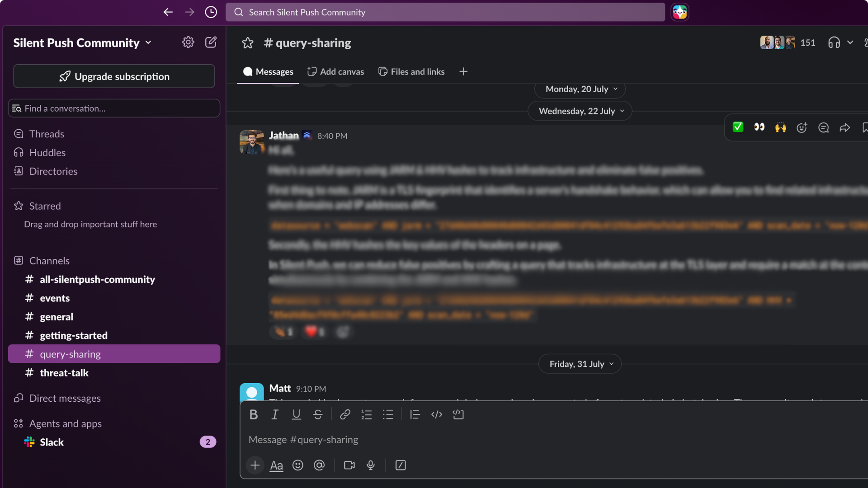The width and height of the screenshot is (868, 488).
Task: Toggle underline formatting
Action: (x=296, y=414)
